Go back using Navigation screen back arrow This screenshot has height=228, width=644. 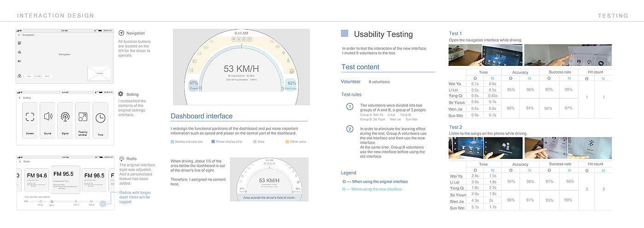coord(19,35)
